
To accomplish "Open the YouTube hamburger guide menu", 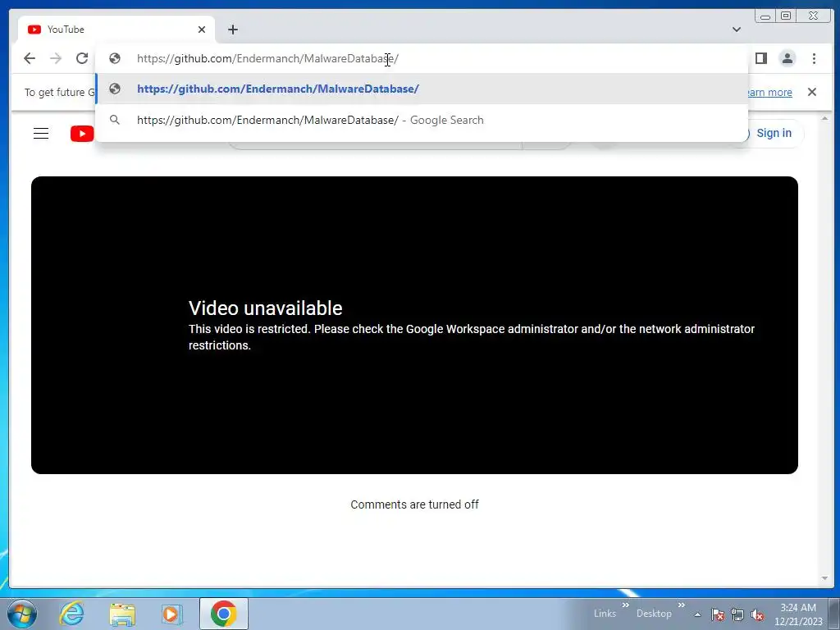I will pos(41,134).
